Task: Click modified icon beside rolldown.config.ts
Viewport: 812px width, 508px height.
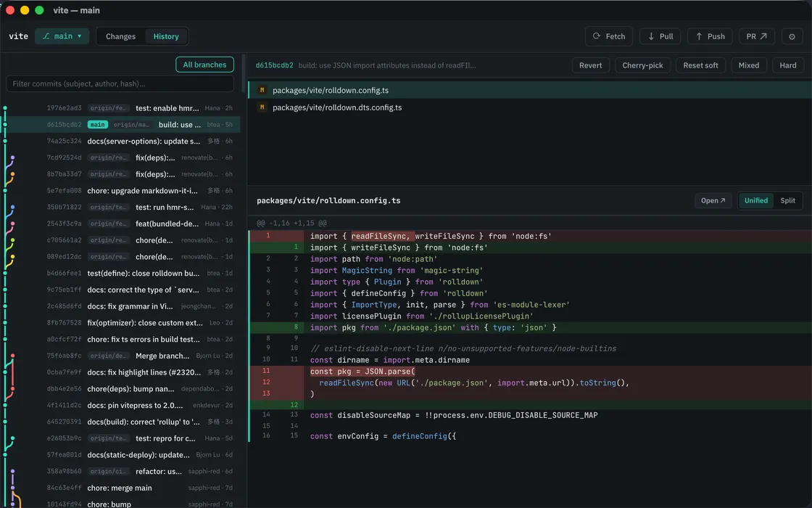Action: (262, 90)
